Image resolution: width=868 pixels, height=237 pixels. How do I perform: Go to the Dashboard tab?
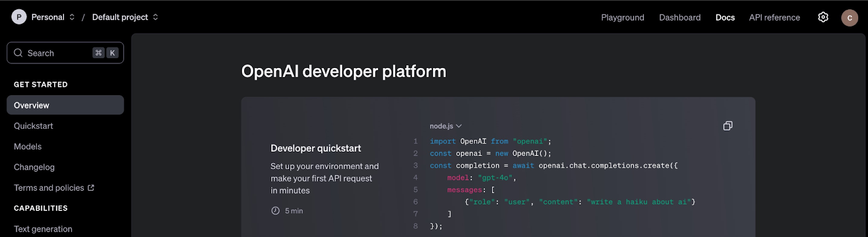(680, 17)
